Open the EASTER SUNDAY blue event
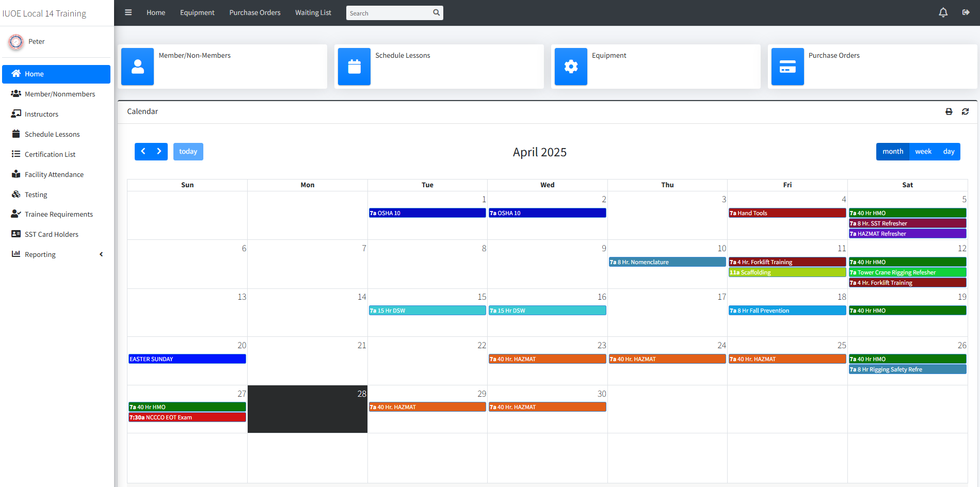This screenshot has height=487, width=980. (187, 359)
